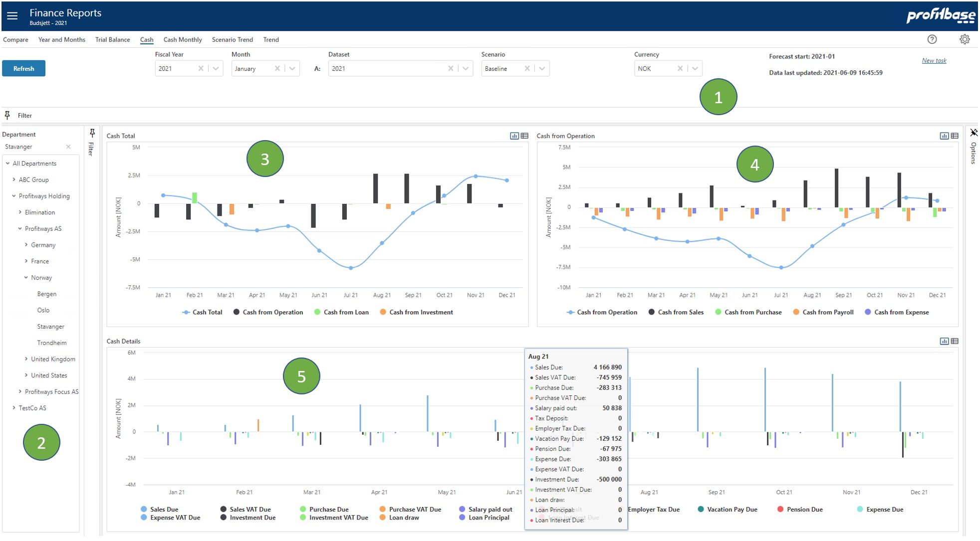This screenshot has width=980, height=541.
Task: Toggle Sales Due legend entry
Action: click(159, 509)
